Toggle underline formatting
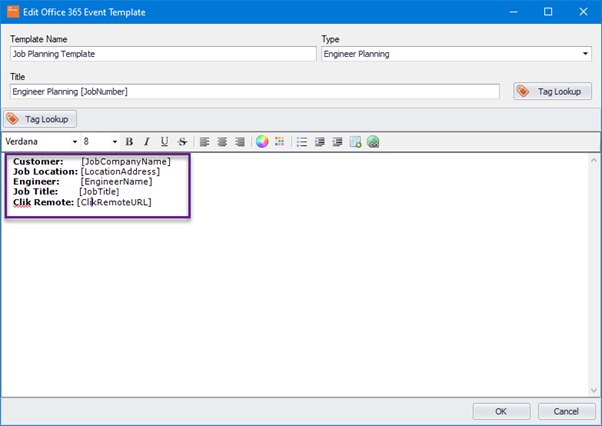Screen dimensions: 602x426 coord(164,142)
